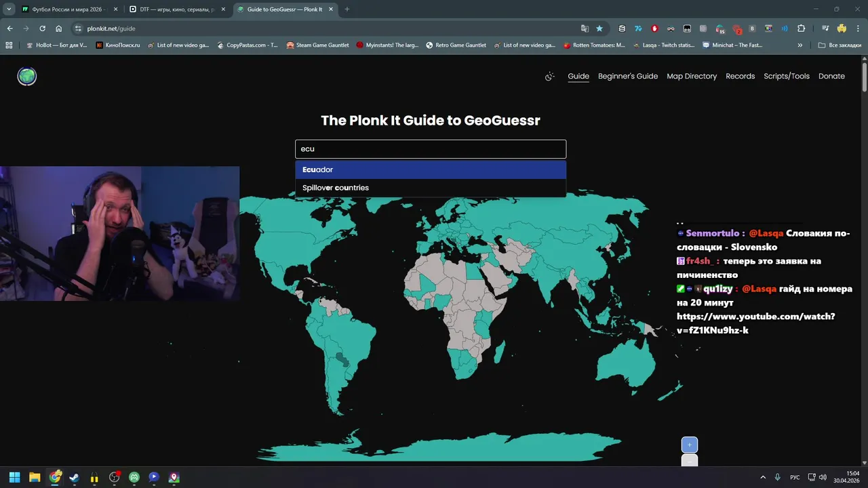Expand the tab search dropdown
Viewport: 868px width, 488px height.
[x=9, y=9]
